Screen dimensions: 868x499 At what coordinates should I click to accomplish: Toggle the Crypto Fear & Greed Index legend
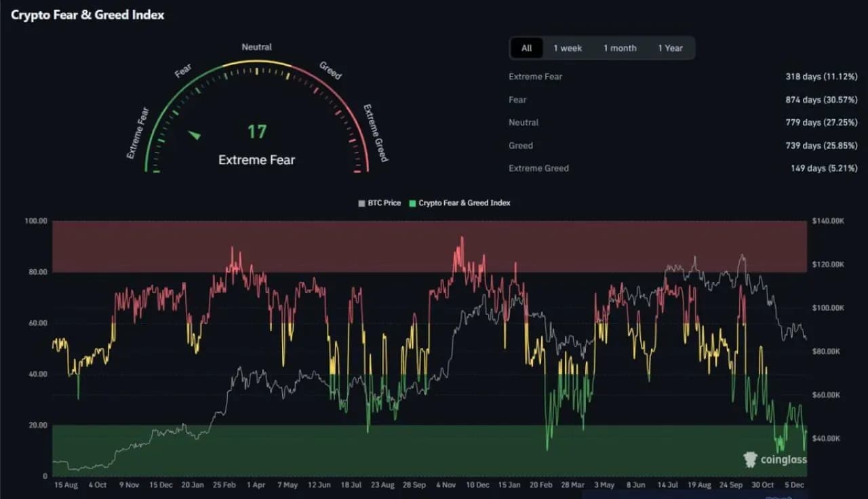pos(460,203)
